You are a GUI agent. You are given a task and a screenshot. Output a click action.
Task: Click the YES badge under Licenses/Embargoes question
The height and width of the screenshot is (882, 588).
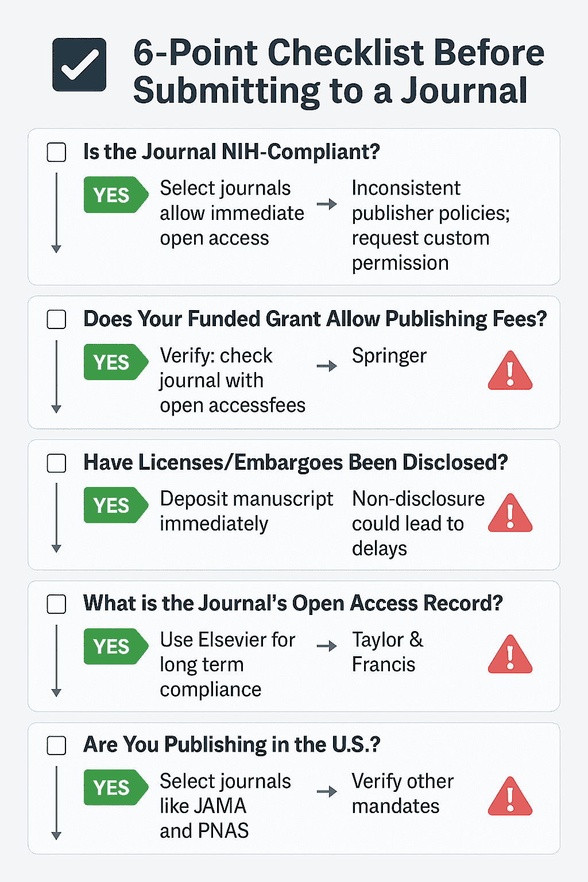coord(116,505)
